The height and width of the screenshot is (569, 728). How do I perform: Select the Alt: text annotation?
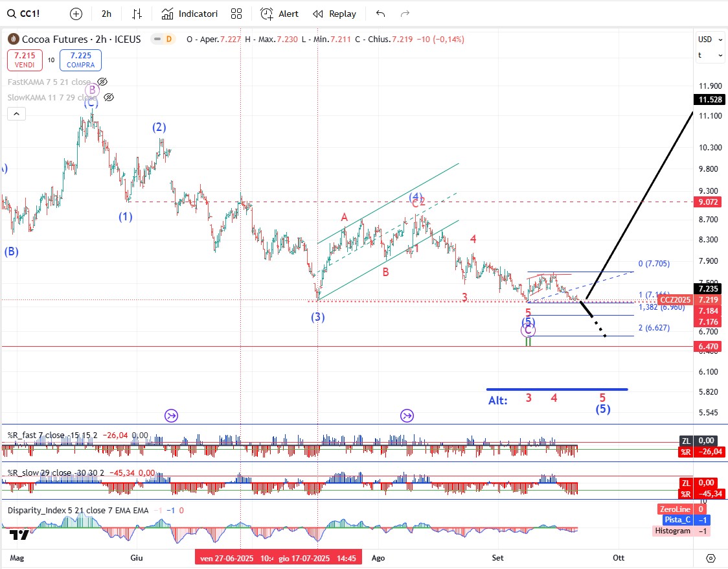coord(497,401)
